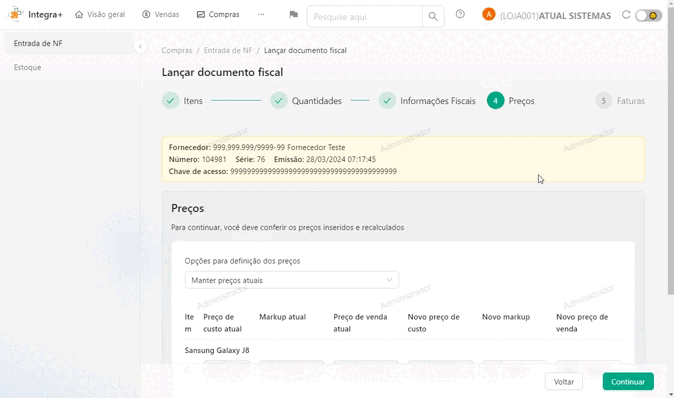Click the Novo markup column header
674x398 pixels.
[x=506, y=317]
